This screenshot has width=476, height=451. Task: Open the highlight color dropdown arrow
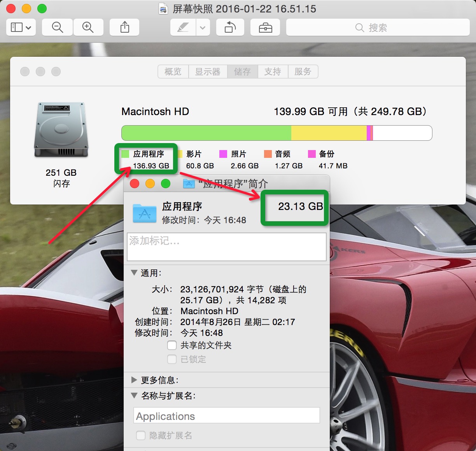203,28
